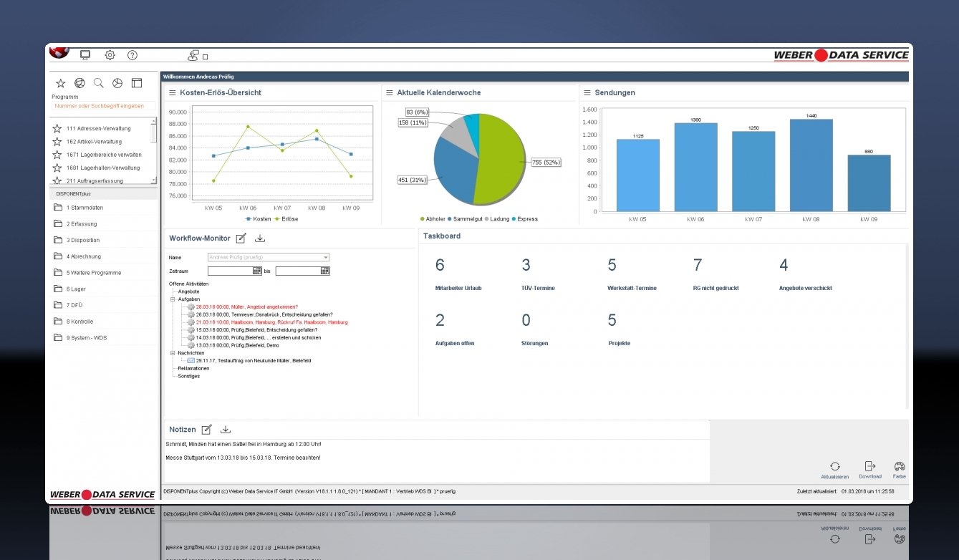Click the window layout icon in sidebar
Image resolution: width=959 pixels, height=560 pixels.
point(137,83)
